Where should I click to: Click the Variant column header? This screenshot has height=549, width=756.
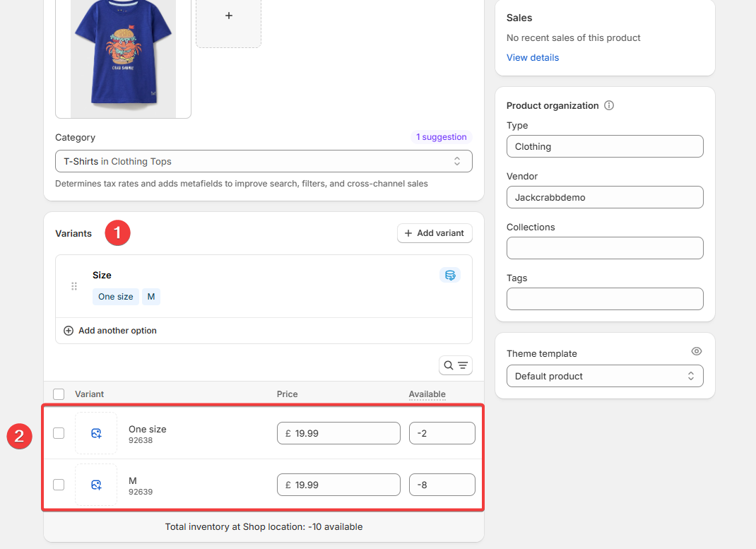tap(89, 394)
